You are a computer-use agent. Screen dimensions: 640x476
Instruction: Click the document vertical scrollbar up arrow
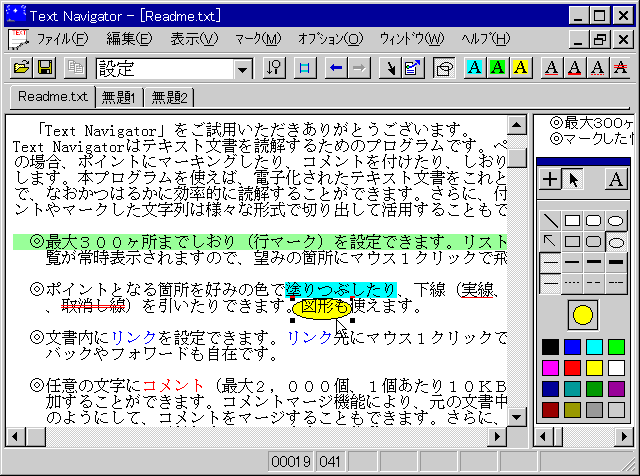517,125
